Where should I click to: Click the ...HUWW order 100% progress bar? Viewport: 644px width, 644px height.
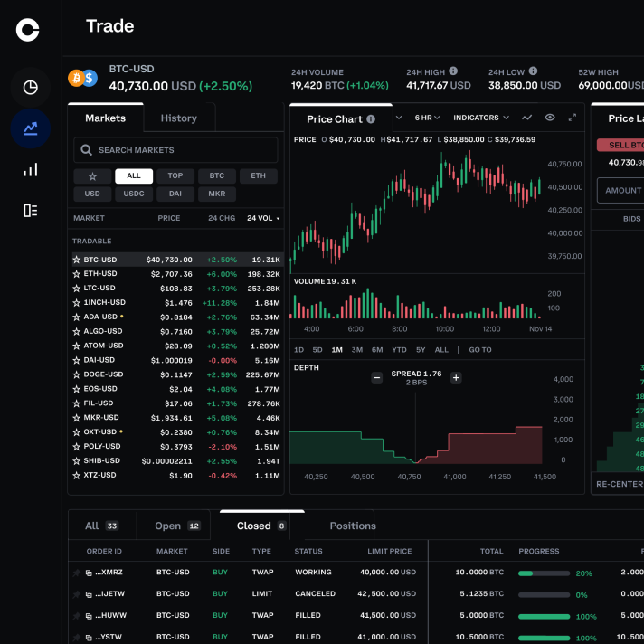pyautogui.click(x=544, y=617)
